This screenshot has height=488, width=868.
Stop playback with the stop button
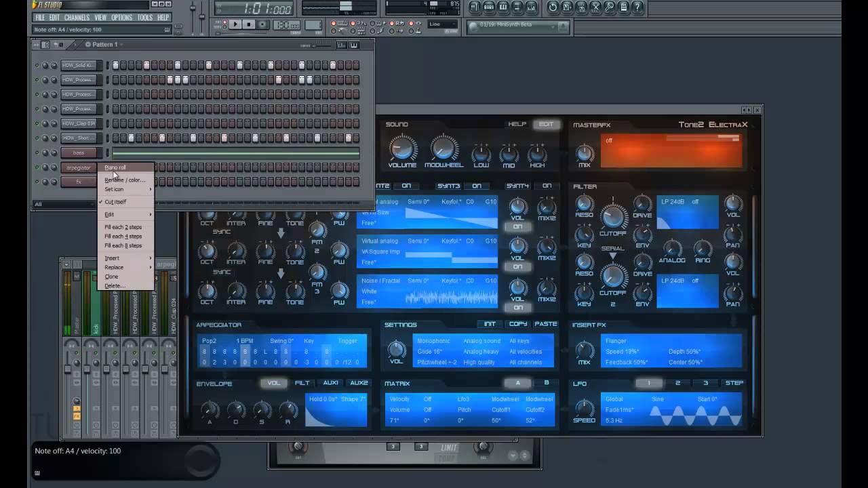point(249,24)
